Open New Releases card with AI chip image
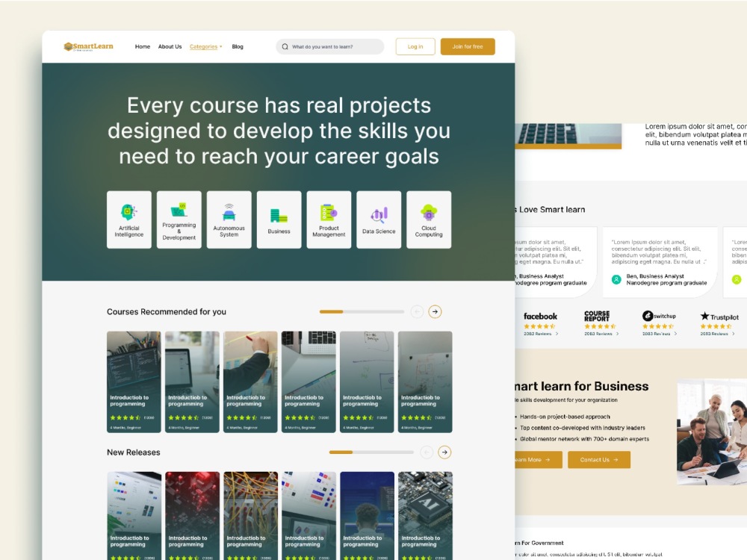The image size is (747, 560). click(426, 516)
